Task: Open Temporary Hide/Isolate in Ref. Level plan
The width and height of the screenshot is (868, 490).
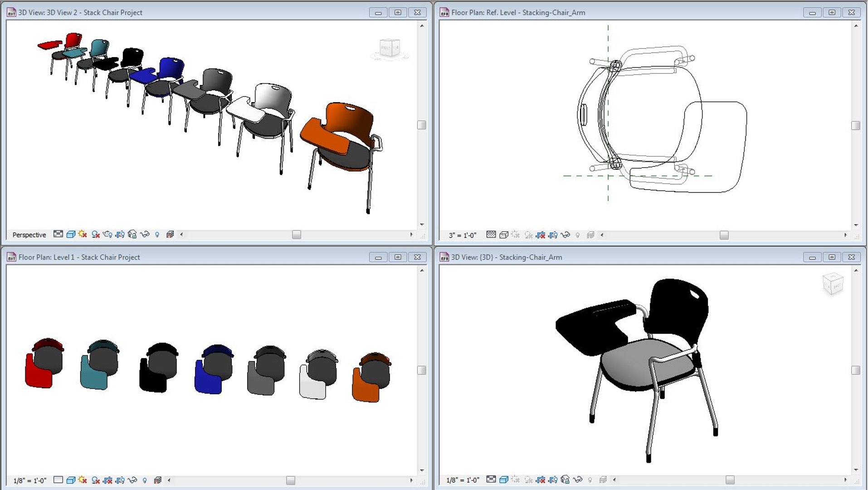Action: (x=565, y=235)
